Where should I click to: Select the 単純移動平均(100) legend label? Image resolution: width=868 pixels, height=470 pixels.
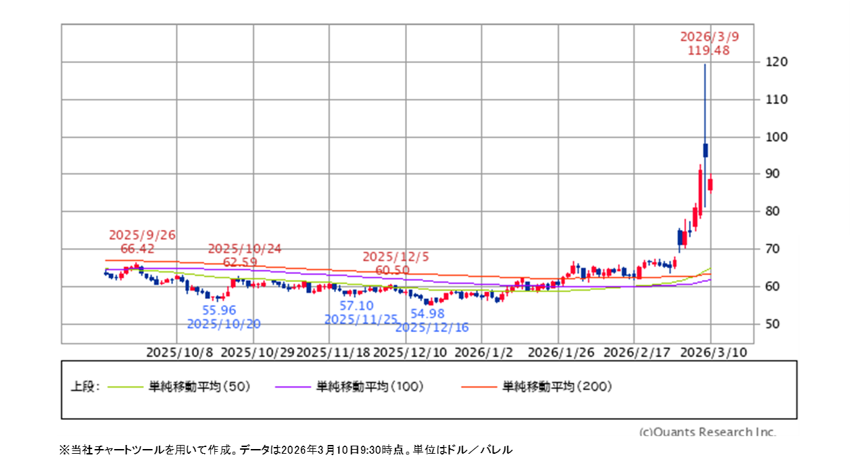(370, 387)
